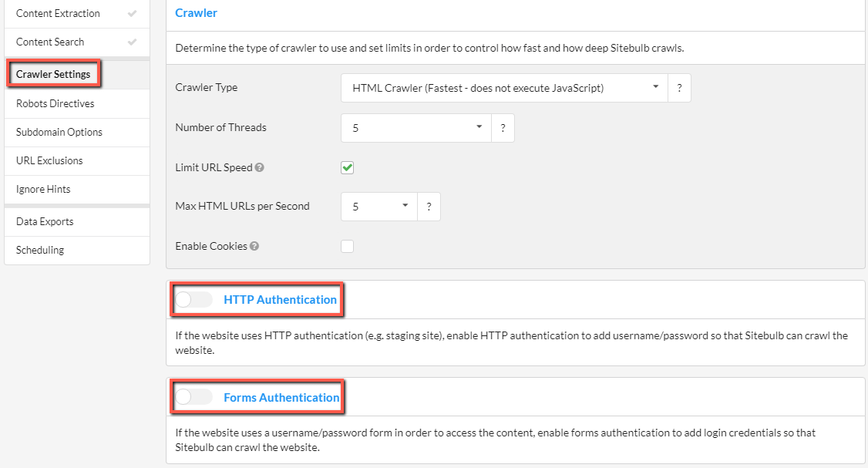Image resolution: width=868 pixels, height=468 pixels.
Task: Click the Max HTML URLs per Second label
Action: [x=243, y=206]
